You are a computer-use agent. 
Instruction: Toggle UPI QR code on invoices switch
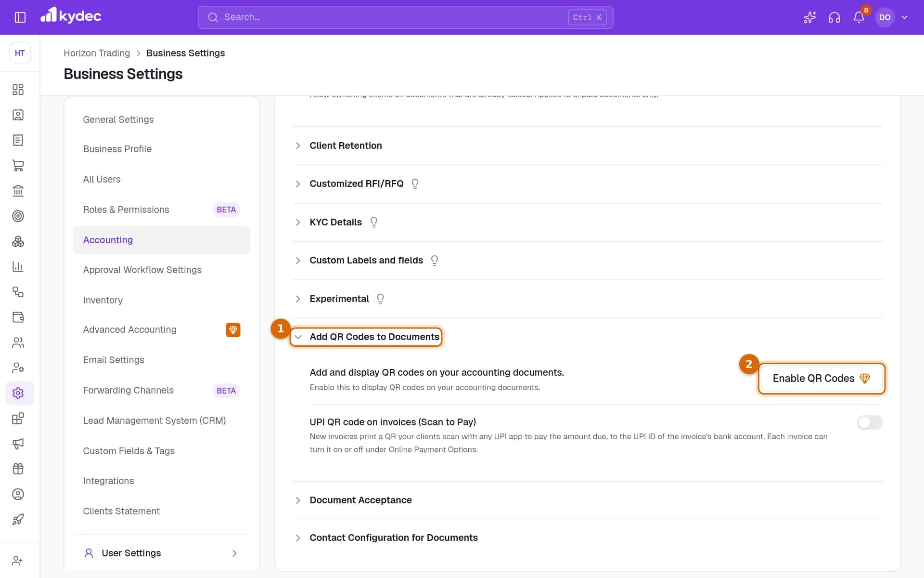coord(870,422)
